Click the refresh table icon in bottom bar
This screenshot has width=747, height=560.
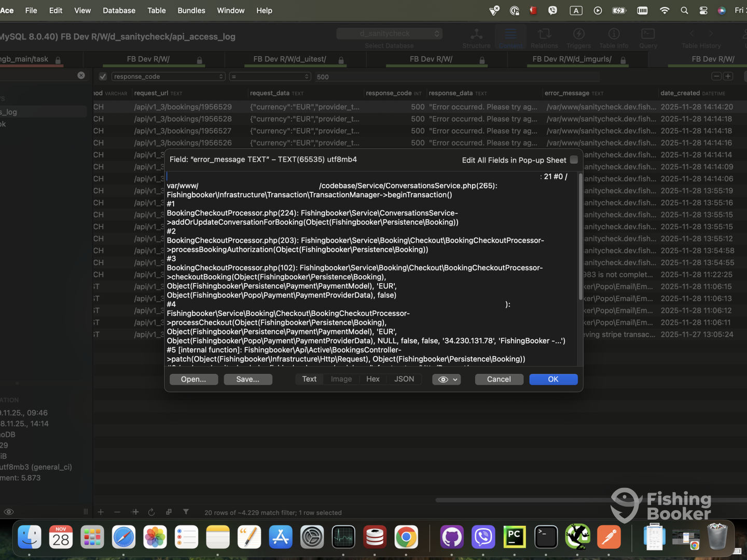click(151, 512)
